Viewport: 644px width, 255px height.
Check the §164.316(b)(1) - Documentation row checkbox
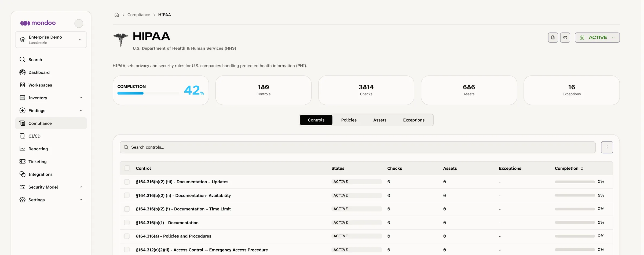click(127, 223)
